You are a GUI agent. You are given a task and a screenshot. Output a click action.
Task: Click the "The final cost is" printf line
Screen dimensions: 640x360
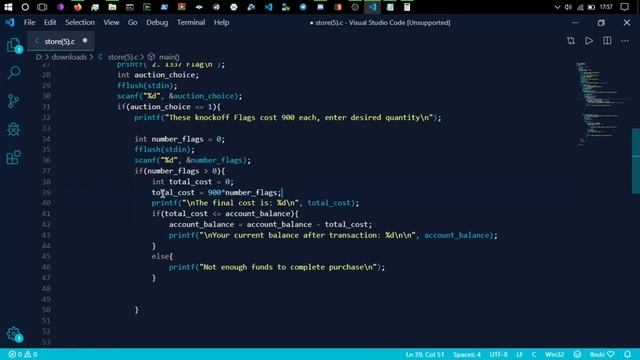(x=255, y=203)
